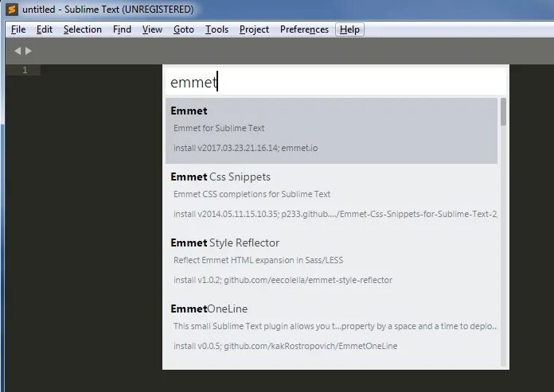
Task: Select the Emmet Css Snippets package
Action: click(x=331, y=196)
